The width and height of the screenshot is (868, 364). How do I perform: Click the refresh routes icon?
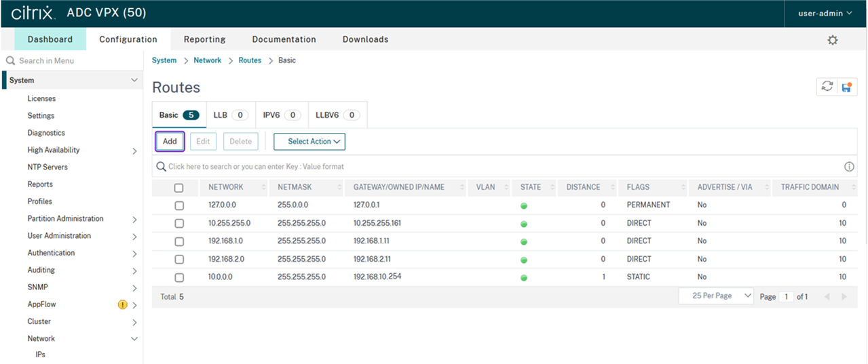(x=827, y=87)
